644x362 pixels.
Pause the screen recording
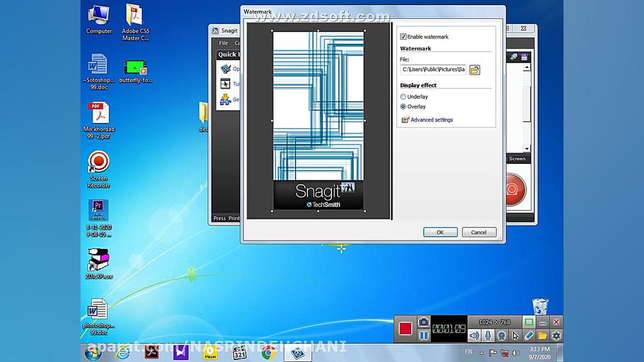[x=424, y=336]
